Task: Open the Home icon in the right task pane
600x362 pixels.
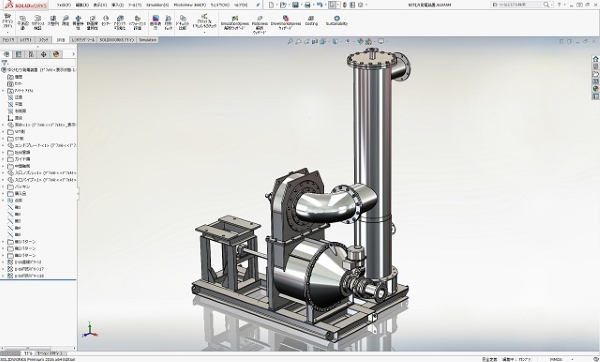Action: click(595, 59)
